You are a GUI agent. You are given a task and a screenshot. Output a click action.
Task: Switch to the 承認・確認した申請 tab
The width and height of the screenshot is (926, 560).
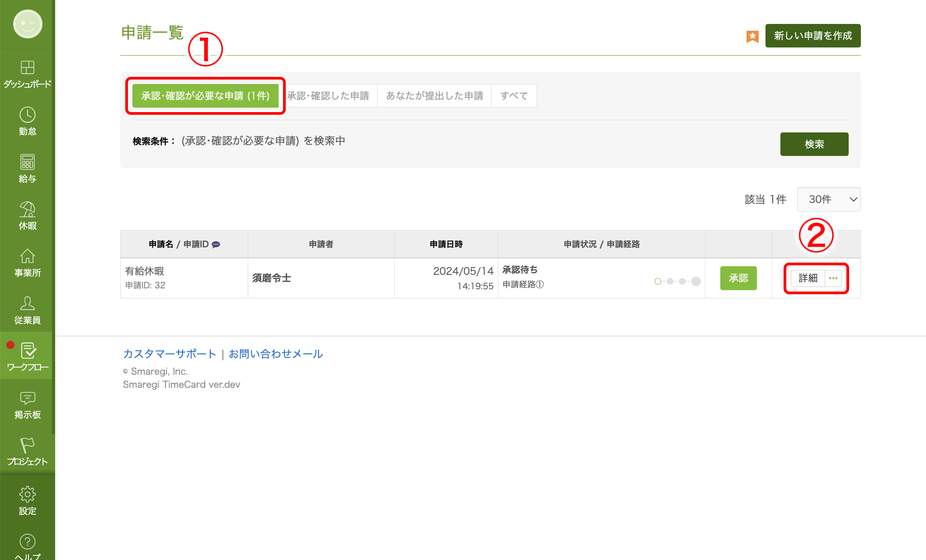[x=328, y=96]
